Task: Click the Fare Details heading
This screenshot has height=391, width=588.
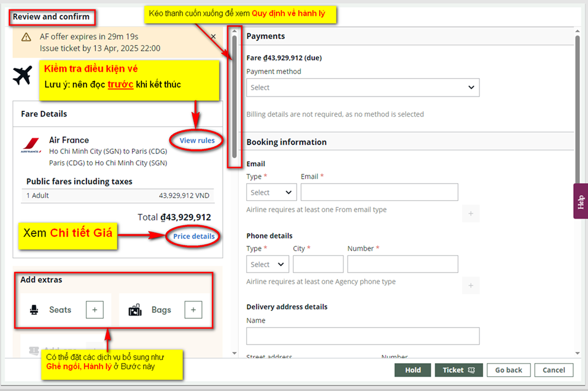Action: [44, 114]
